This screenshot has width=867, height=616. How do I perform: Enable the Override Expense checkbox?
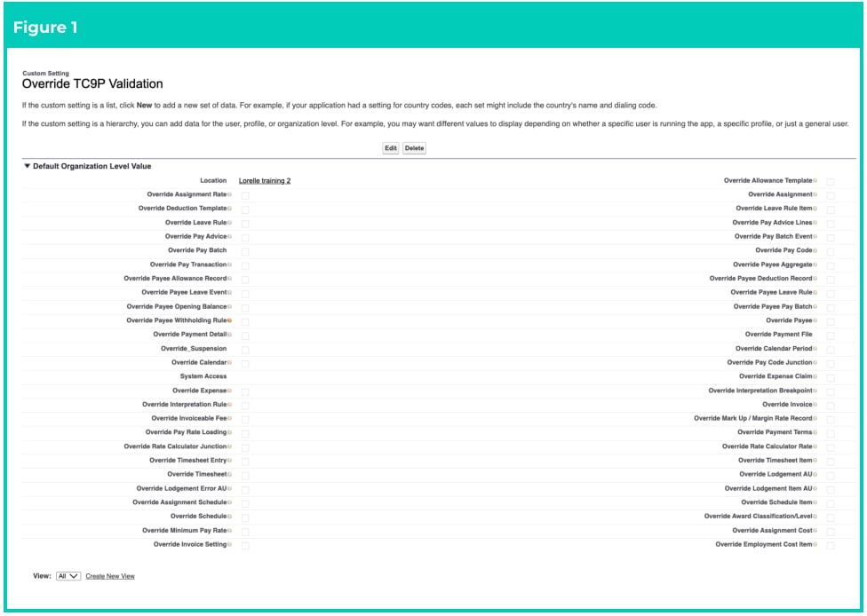245,391
